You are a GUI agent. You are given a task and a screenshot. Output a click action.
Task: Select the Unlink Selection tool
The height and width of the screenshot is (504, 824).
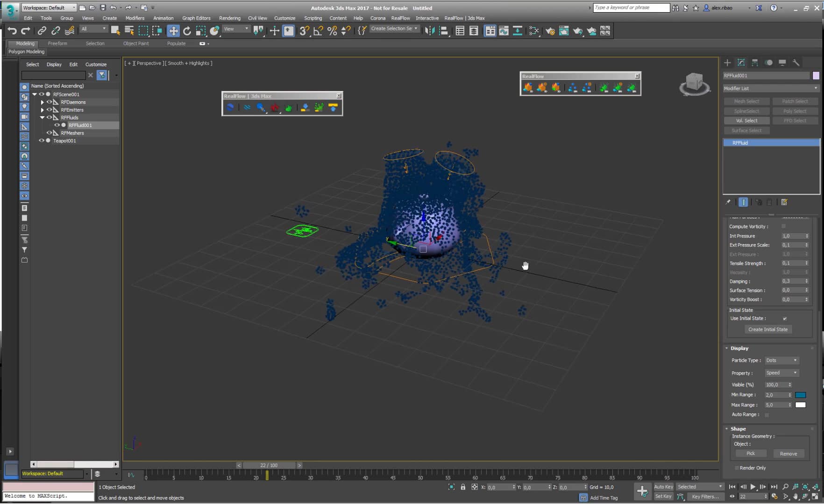tap(56, 31)
